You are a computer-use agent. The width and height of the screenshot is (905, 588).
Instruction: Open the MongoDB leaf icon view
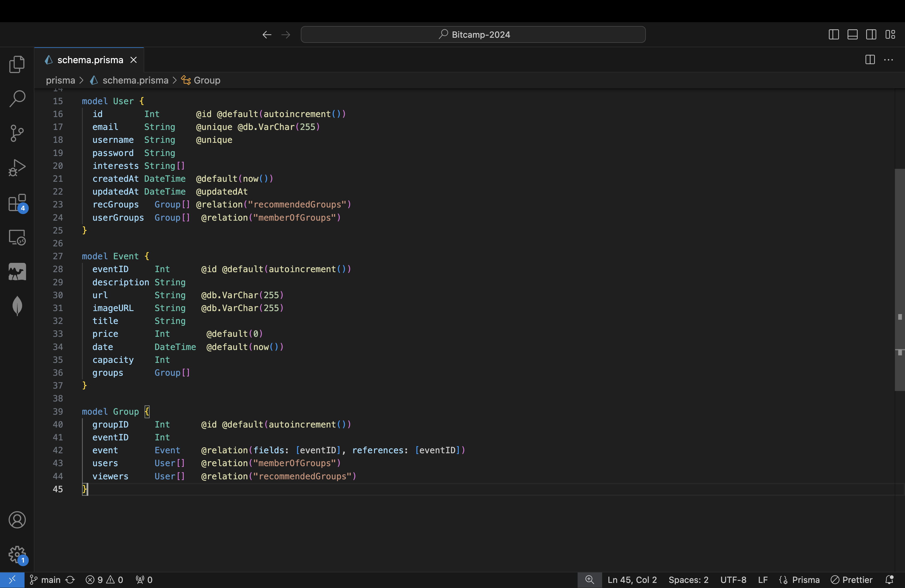pyautogui.click(x=17, y=306)
